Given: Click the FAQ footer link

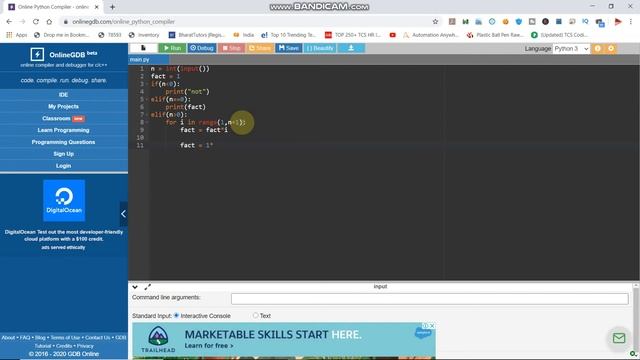Looking at the screenshot, I should point(25,338).
